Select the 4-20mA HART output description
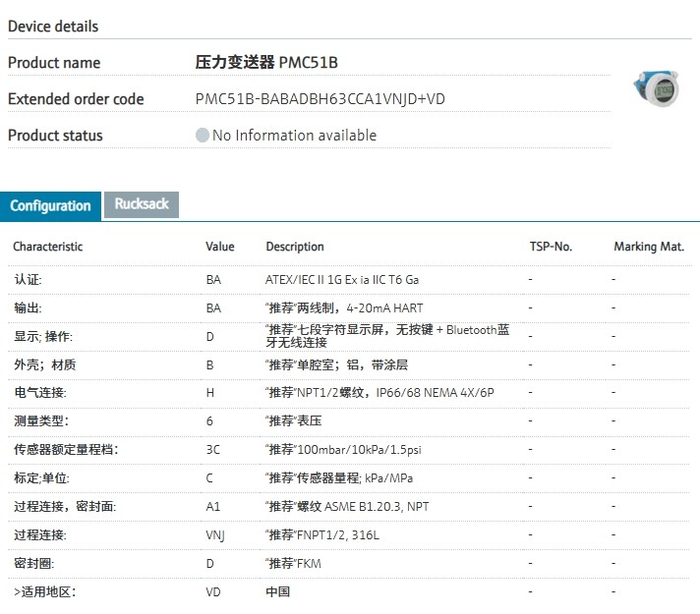 tap(345, 307)
